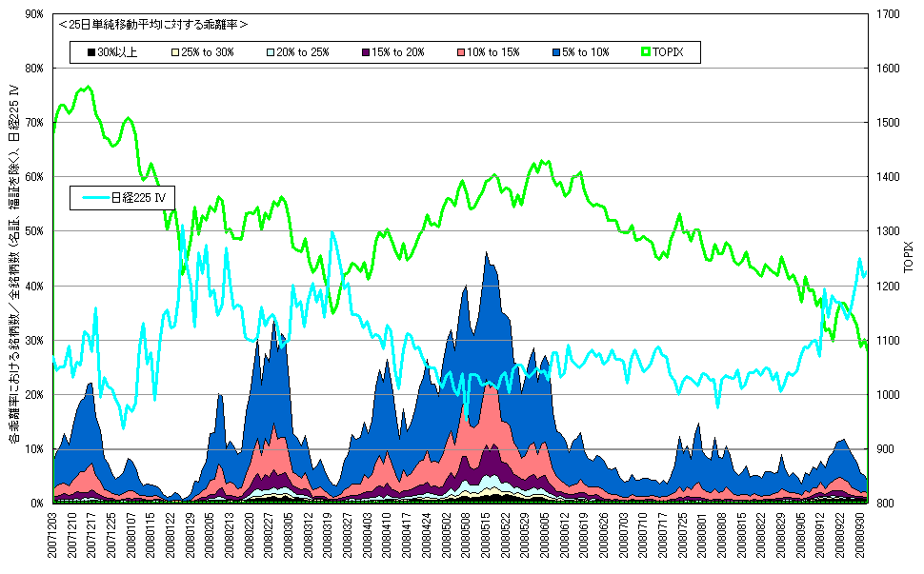924x574 pixels.
Task: Click the 90% left axis label
Action: [34, 14]
